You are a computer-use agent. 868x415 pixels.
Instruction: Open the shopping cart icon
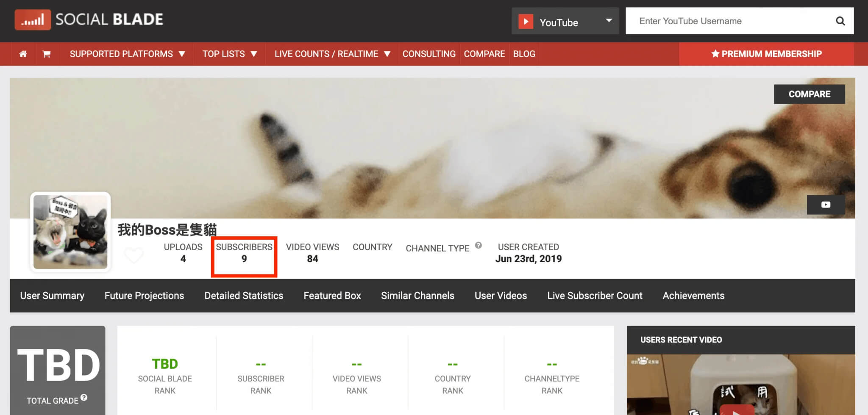(46, 54)
